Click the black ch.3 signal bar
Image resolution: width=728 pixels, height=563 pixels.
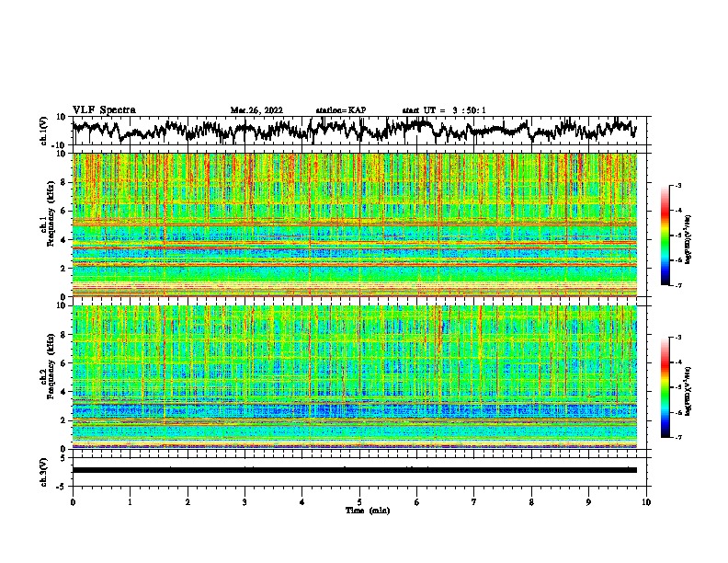tap(354, 470)
